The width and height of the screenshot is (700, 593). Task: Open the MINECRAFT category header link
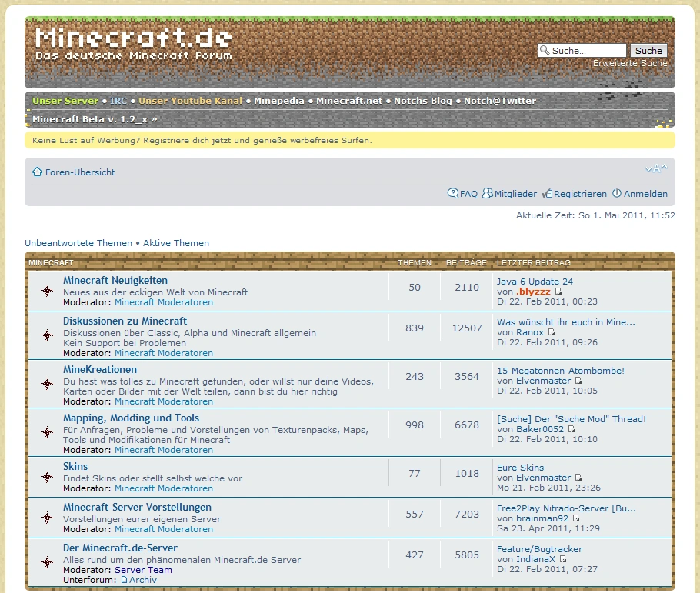coord(51,262)
